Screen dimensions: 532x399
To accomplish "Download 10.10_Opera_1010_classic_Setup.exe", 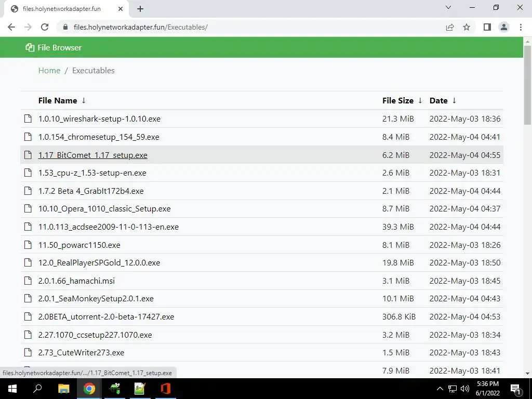I will coord(104,209).
